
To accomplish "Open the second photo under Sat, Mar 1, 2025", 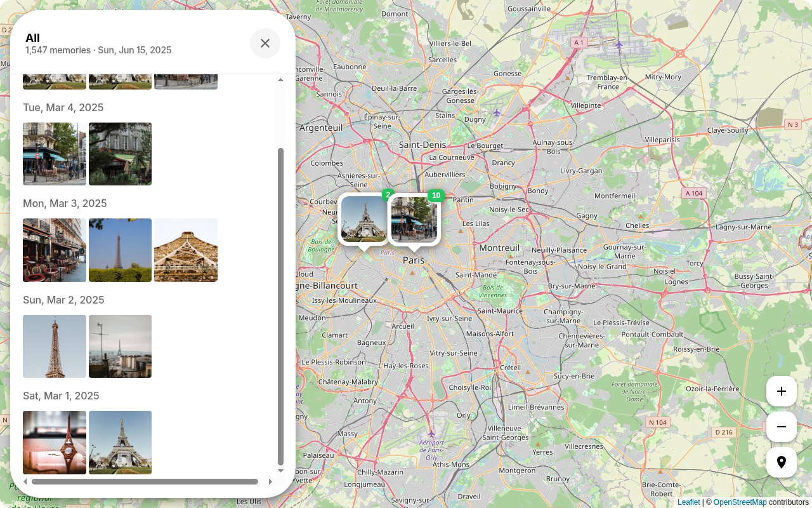I will coord(121,443).
